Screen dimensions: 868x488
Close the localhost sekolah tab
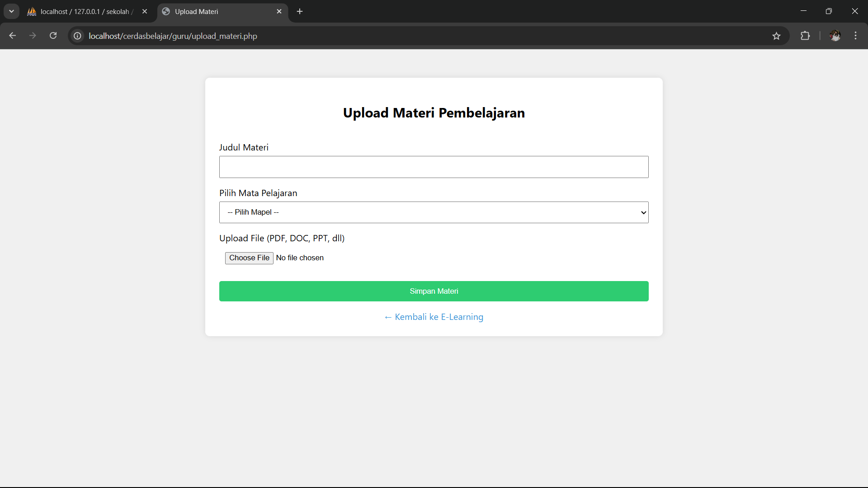coord(145,11)
